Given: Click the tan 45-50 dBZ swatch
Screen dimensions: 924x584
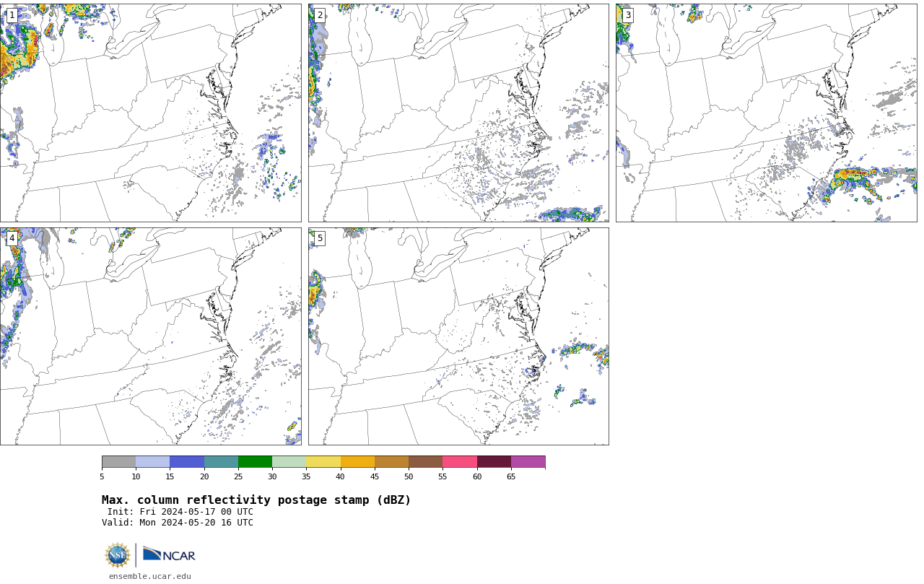Looking at the screenshot, I should pos(391,462).
